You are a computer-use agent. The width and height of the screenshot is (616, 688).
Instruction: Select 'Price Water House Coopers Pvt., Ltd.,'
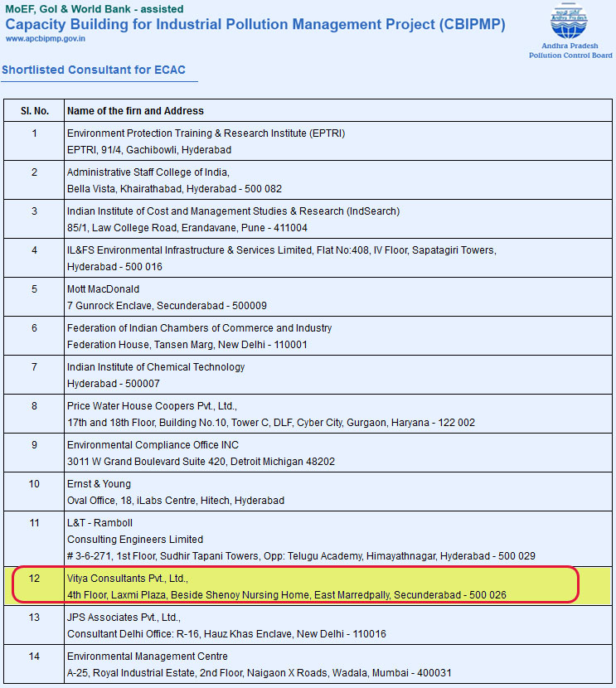[152, 407]
